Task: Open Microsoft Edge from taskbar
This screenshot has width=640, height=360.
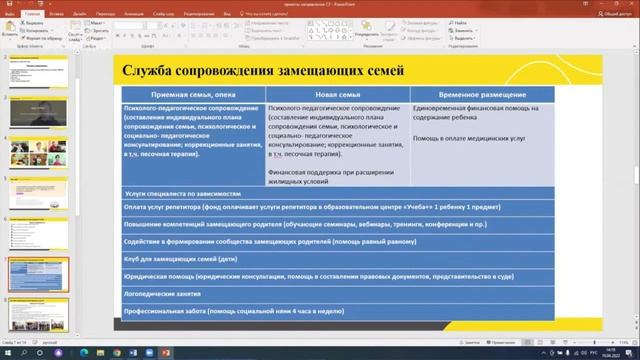Action: tap(84, 353)
